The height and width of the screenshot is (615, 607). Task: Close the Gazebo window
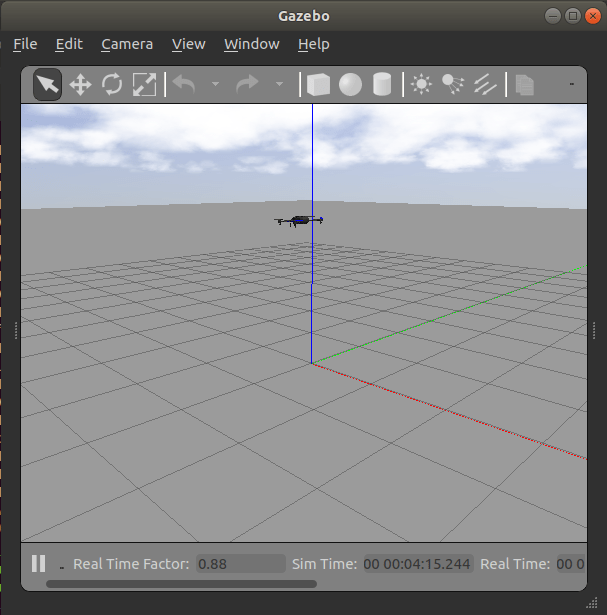tap(593, 16)
